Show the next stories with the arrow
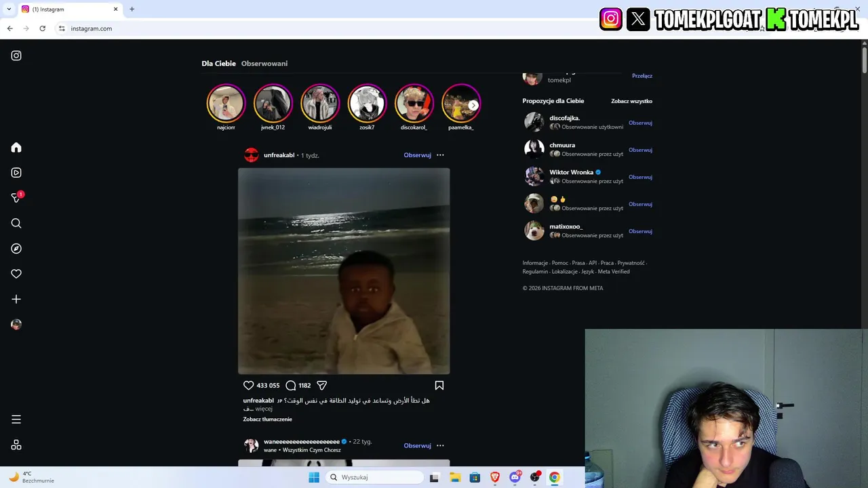The height and width of the screenshot is (488, 868). pyautogui.click(x=473, y=105)
